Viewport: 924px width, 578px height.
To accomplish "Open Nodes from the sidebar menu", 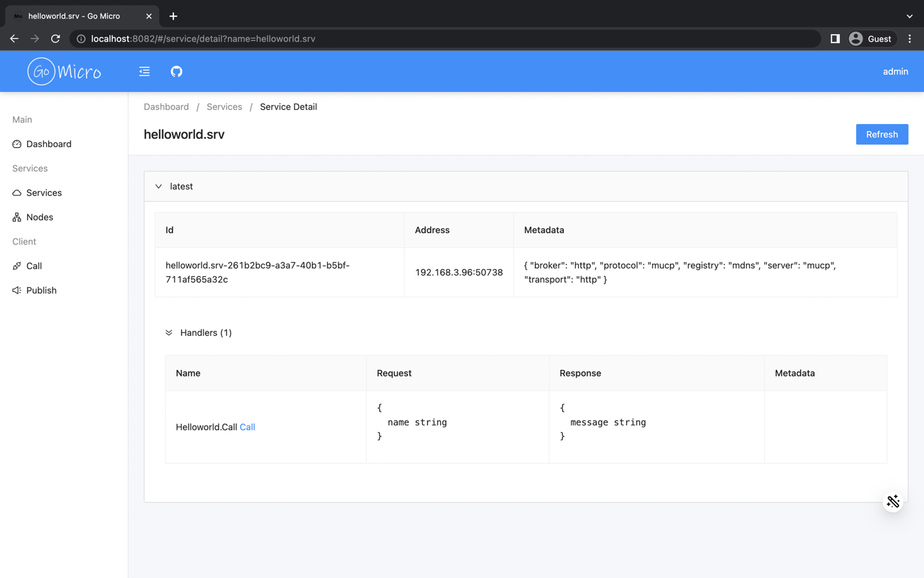I will pyautogui.click(x=40, y=217).
